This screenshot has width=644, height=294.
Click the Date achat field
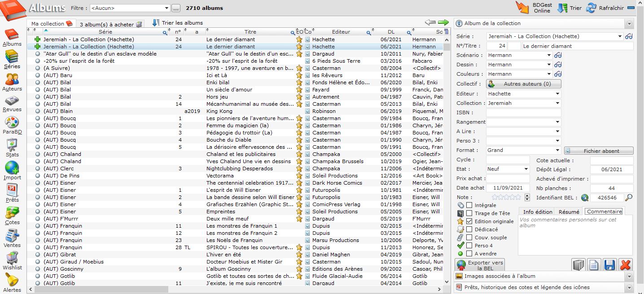[x=508, y=188]
